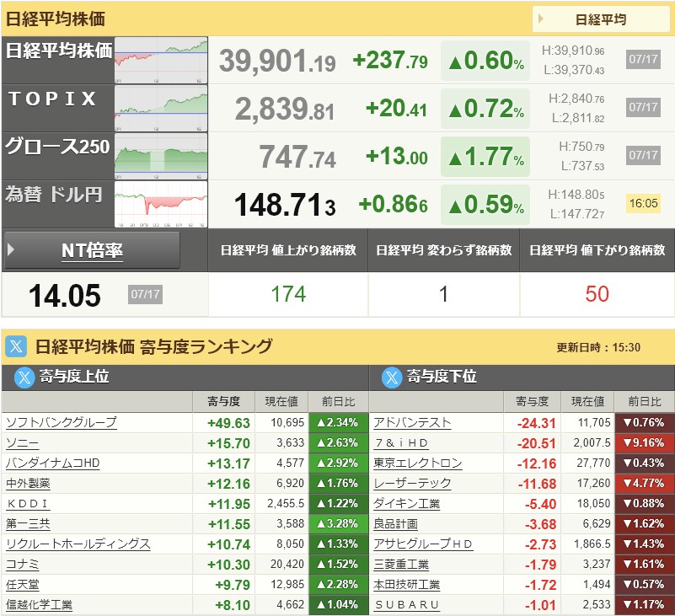
Task: Open the 東京エレクトロン stock link
Action: click(x=418, y=463)
